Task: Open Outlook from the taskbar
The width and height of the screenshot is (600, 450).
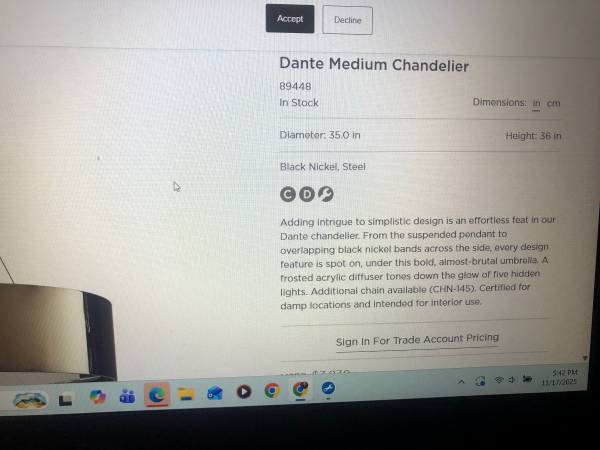Action: tap(215, 393)
